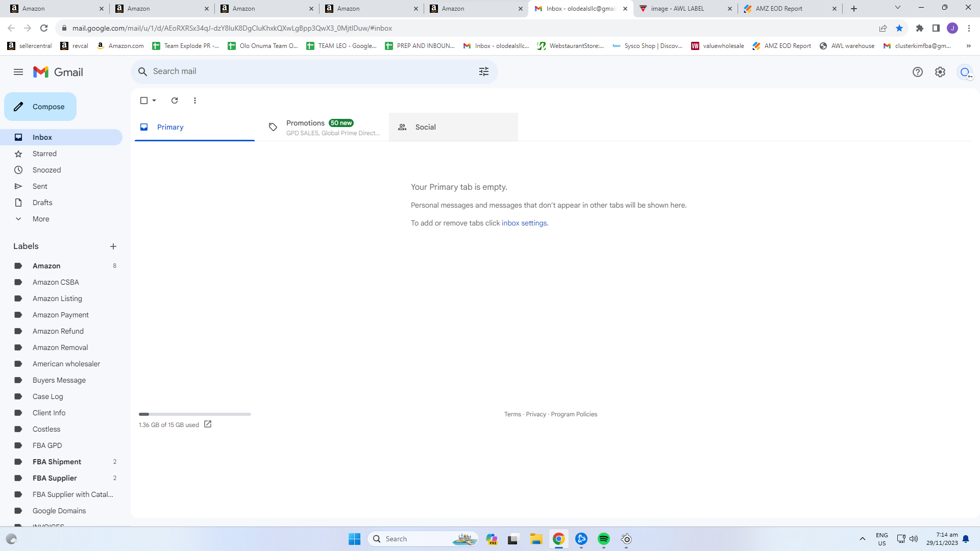980x551 pixels.
Task: Show hidden bookmarks chevron
Action: pyautogui.click(x=968, y=46)
